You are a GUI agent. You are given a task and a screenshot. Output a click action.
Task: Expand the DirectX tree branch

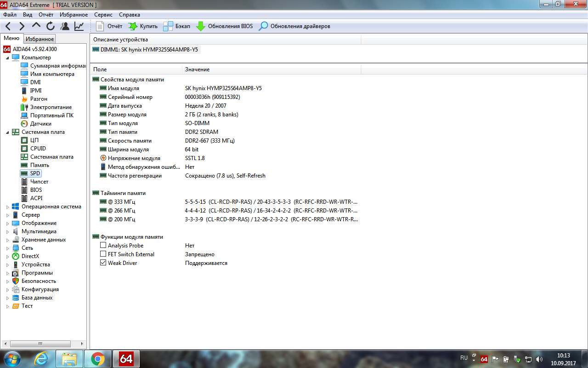7,256
